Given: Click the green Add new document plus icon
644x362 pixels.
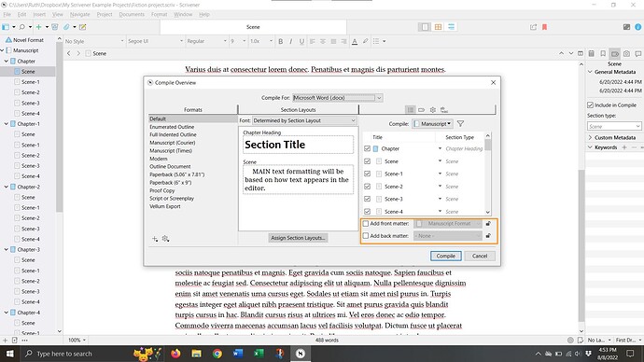Looking at the screenshot, I should click(x=38, y=27).
